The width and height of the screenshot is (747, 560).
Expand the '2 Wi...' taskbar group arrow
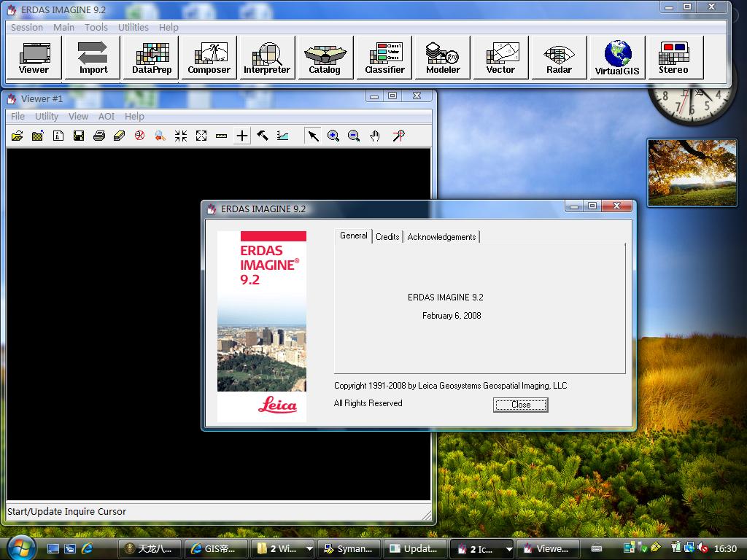(x=309, y=548)
